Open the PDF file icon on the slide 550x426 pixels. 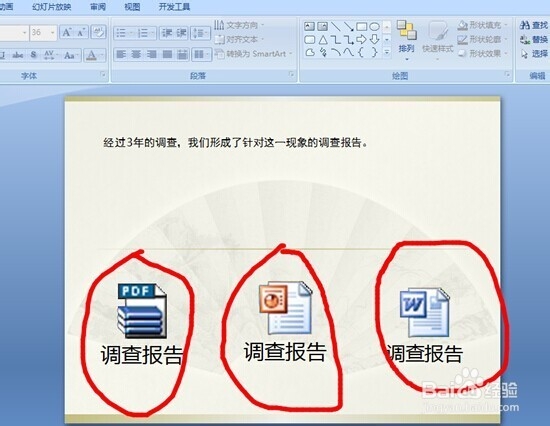[x=141, y=311]
